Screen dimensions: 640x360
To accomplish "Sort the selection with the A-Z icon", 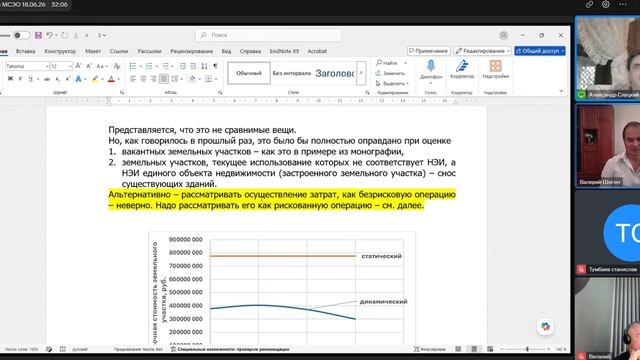I will coord(204,66).
